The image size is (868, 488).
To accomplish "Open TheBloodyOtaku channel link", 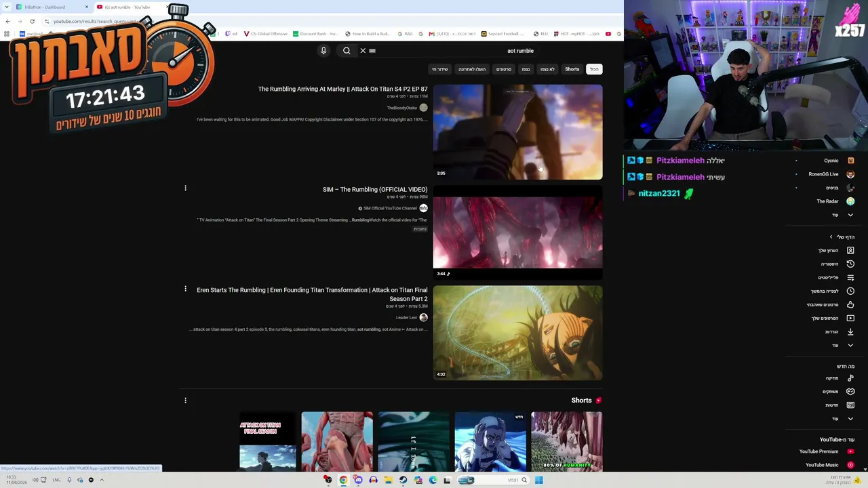I will point(402,108).
